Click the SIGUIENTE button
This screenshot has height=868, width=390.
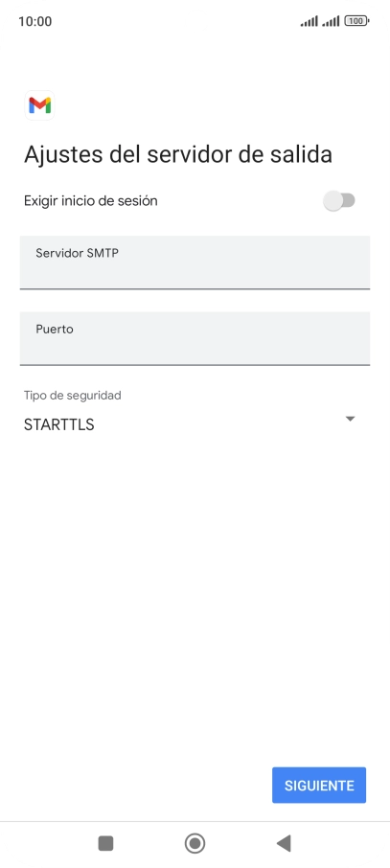click(x=319, y=785)
